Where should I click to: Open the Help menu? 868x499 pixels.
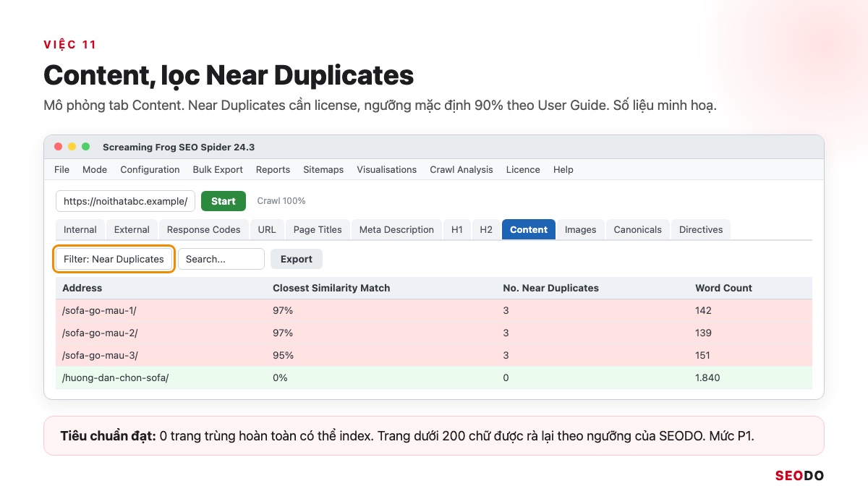563,169
